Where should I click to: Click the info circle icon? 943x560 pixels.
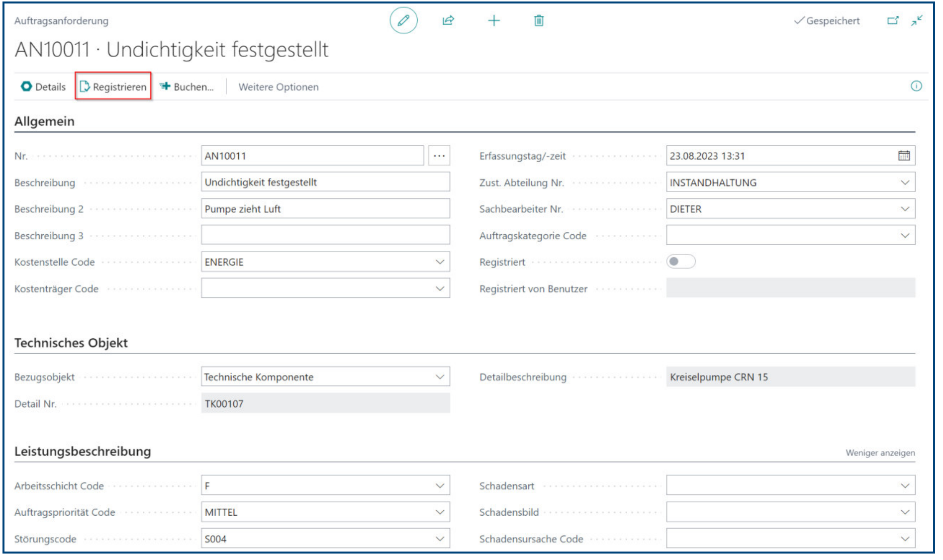[x=916, y=86]
